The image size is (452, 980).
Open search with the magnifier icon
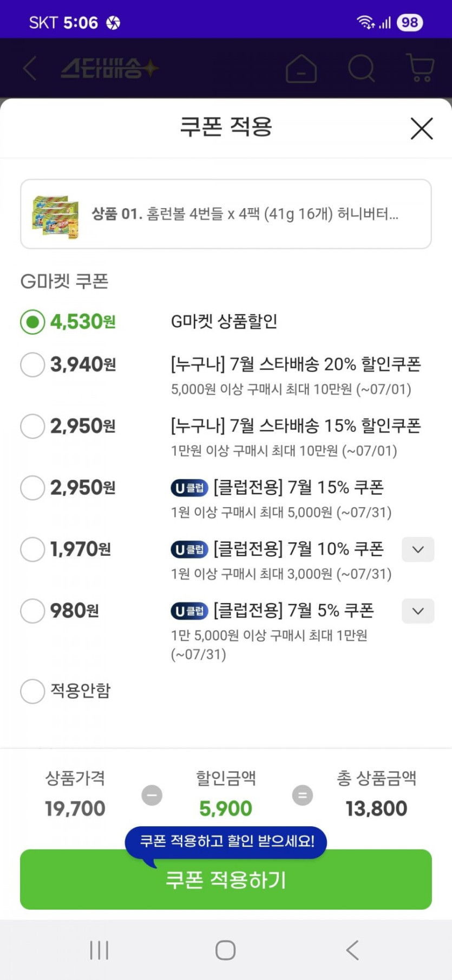coord(361,69)
